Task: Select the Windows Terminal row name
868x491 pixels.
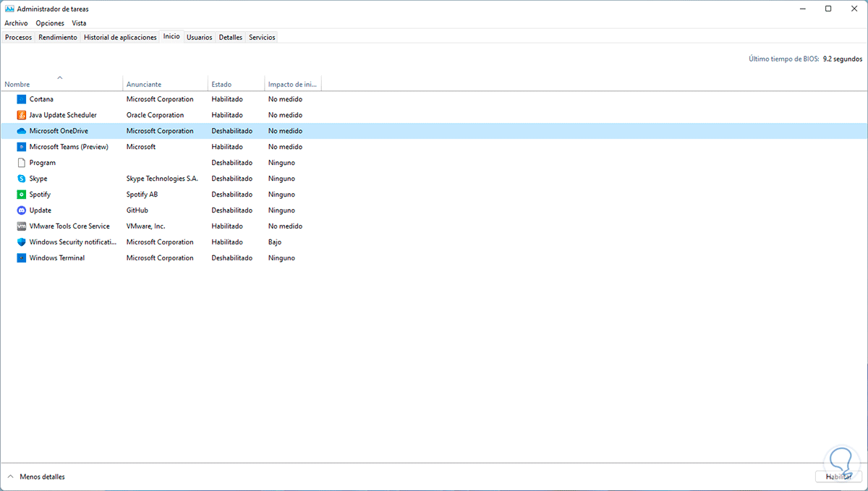Action: (57, 258)
